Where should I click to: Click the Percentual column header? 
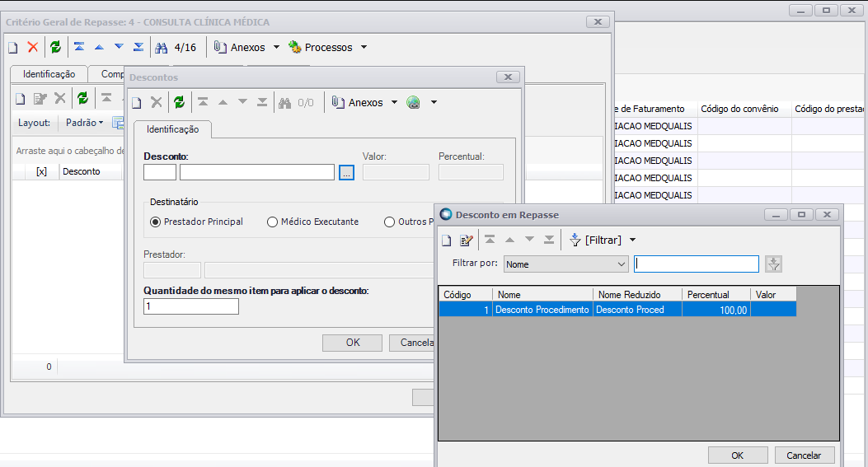[x=716, y=295]
